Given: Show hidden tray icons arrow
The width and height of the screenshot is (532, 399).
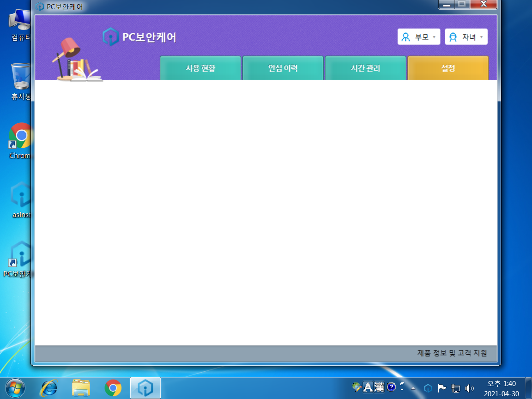Looking at the screenshot, I should [x=413, y=388].
